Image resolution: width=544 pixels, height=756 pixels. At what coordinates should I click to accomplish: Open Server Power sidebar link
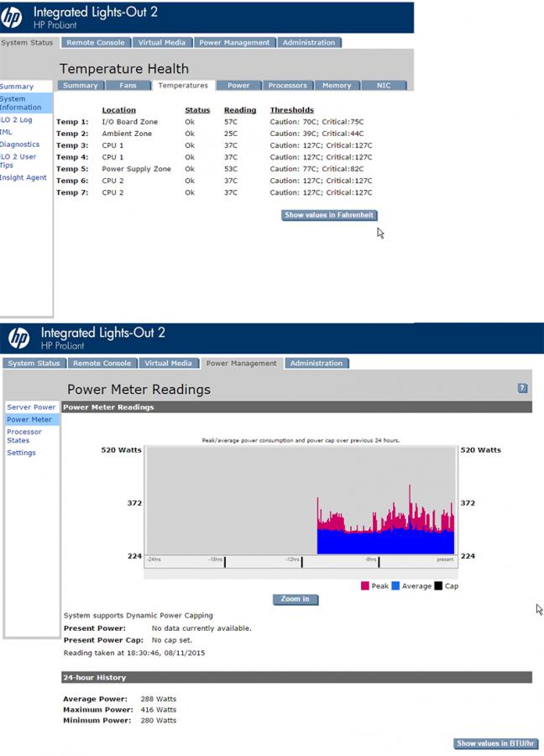[31, 407]
